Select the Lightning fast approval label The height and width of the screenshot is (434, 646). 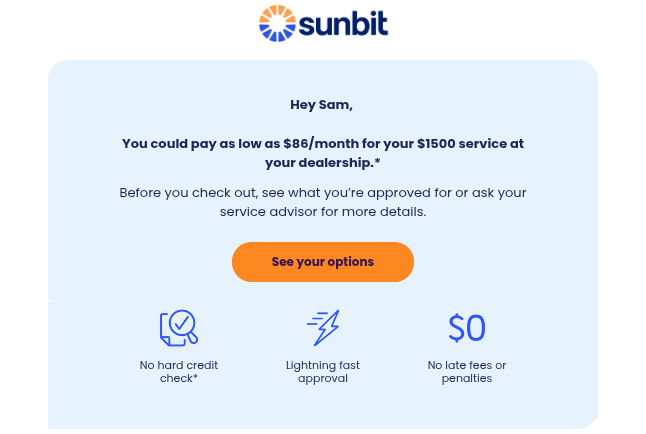323,371
